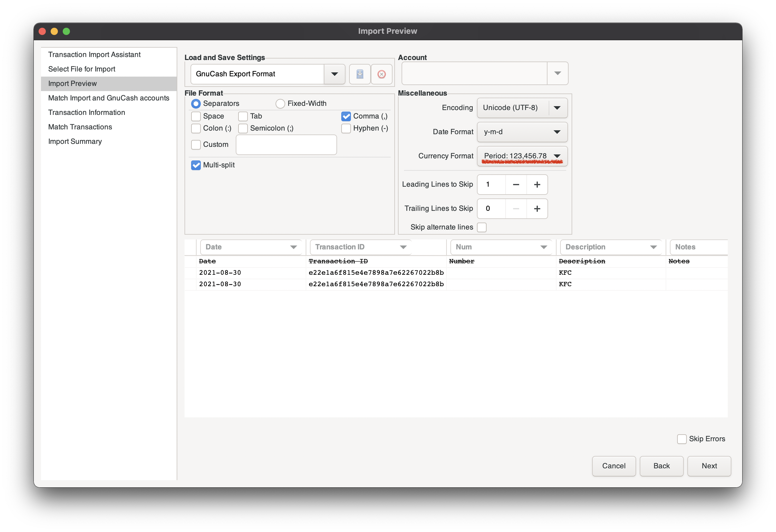Open GnuCash Export Format settings dropdown
The height and width of the screenshot is (532, 776).
click(334, 74)
